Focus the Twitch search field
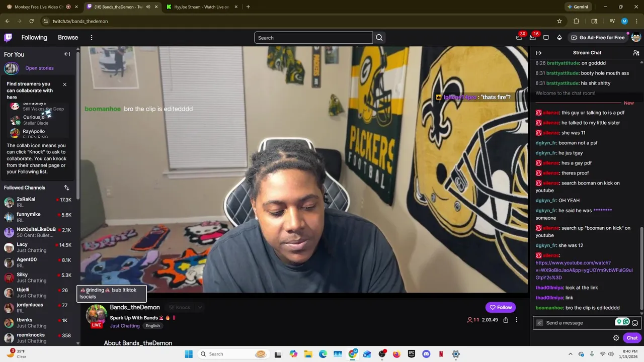This screenshot has height=362, width=644. 313,38
